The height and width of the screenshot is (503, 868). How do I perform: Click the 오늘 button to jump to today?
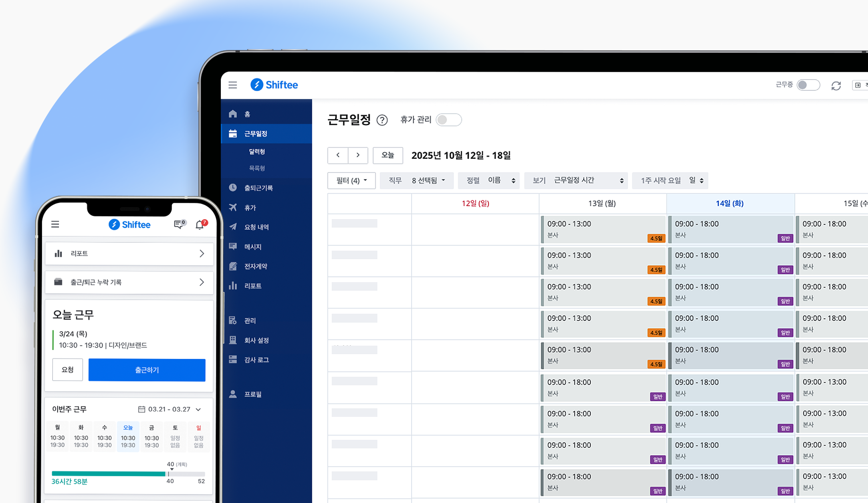tap(388, 155)
